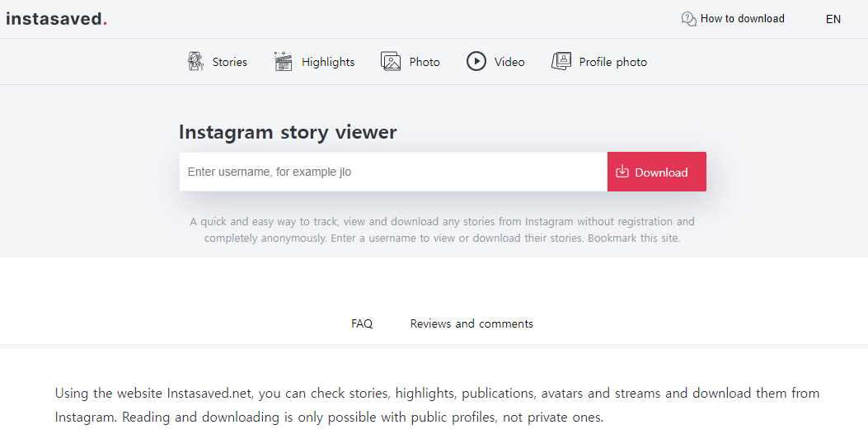
Task: Click the download arrow icon in the button
Action: pos(622,172)
